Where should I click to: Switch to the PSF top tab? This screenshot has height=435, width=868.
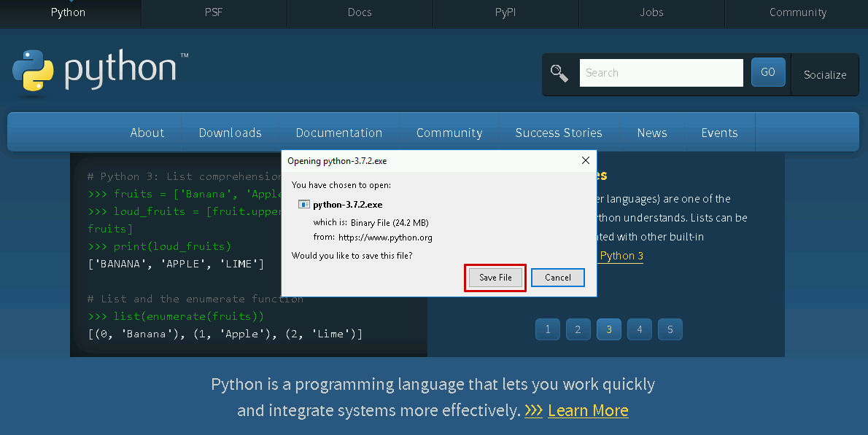[x=214, y=12]
